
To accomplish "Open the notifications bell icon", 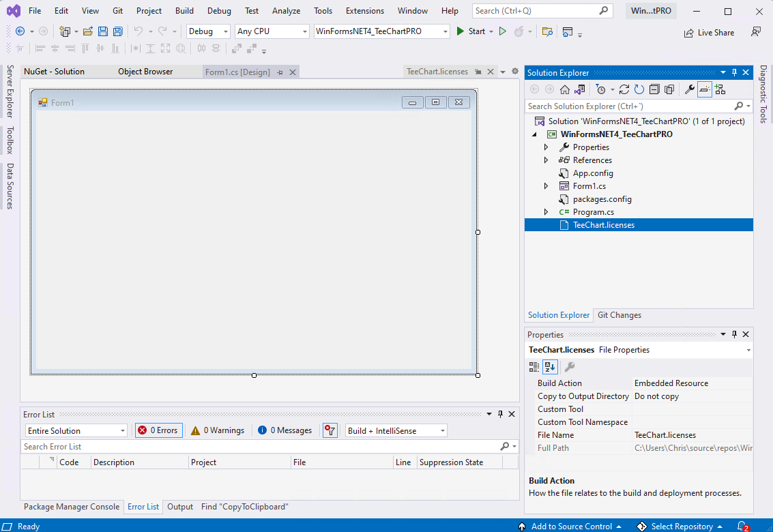I will pyautogui.click(x=743, y=526).
